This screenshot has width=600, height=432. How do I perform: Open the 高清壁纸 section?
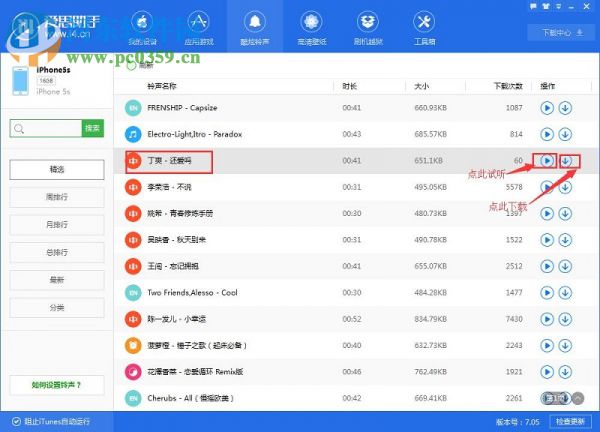click(311, 28)
